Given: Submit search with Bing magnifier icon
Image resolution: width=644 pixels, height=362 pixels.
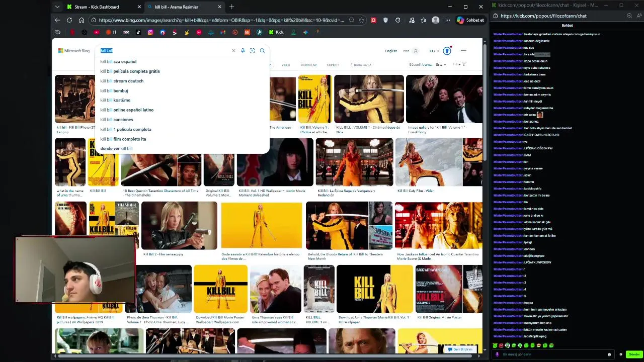Looking at the screenshot, I should tap(262, 51).
